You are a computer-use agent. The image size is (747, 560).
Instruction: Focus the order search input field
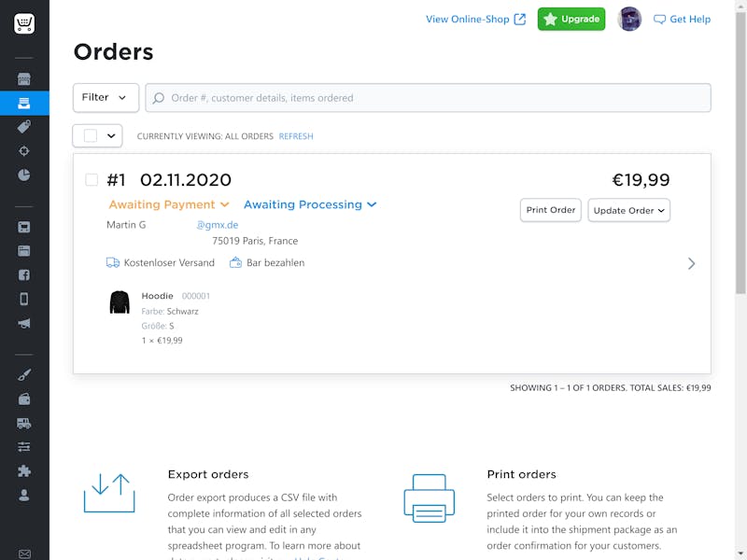tap(428, 98)
